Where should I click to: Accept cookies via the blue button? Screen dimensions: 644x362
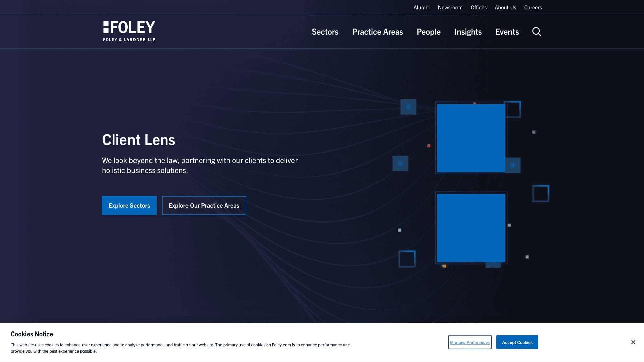517,342
